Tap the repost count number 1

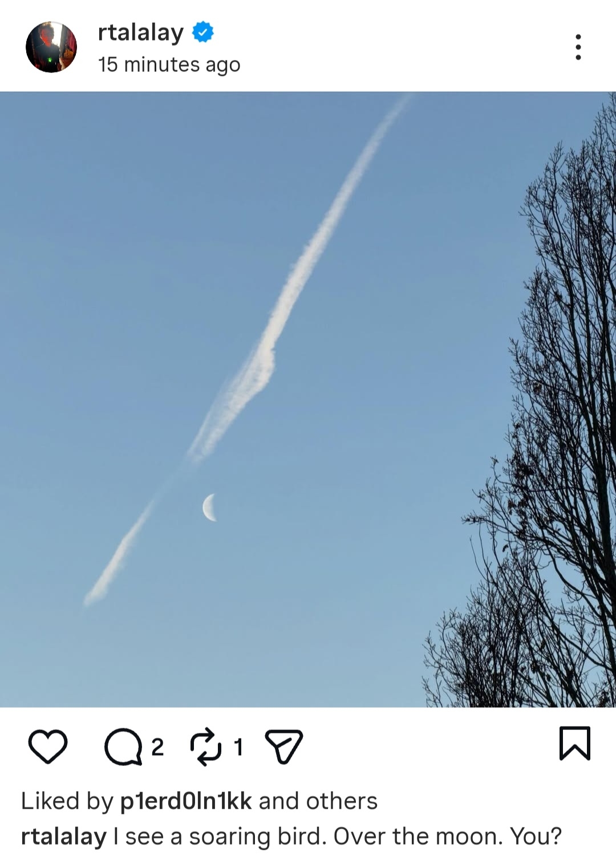click(x=238, y=747)
